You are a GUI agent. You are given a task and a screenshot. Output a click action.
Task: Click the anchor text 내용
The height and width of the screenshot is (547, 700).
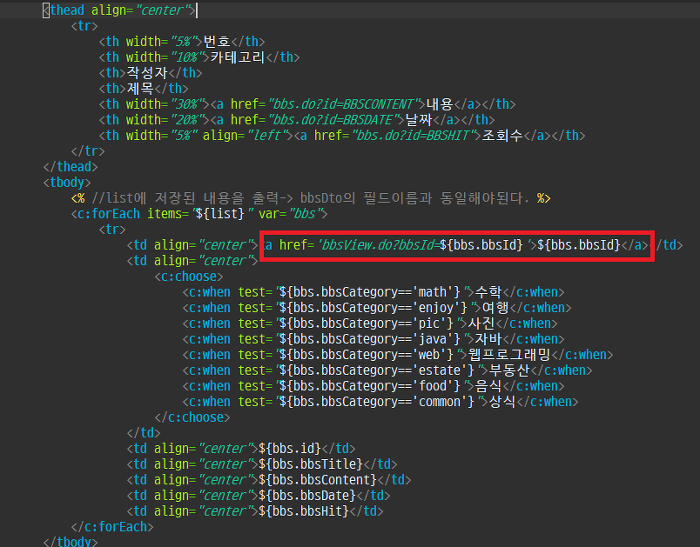pyautogui.click(x=440, y=104)
